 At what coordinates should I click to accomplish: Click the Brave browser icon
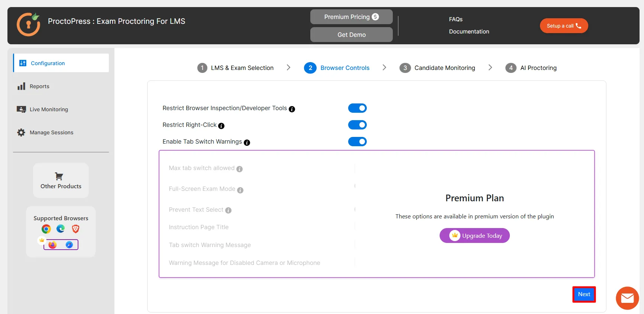[x=75, y=229]
